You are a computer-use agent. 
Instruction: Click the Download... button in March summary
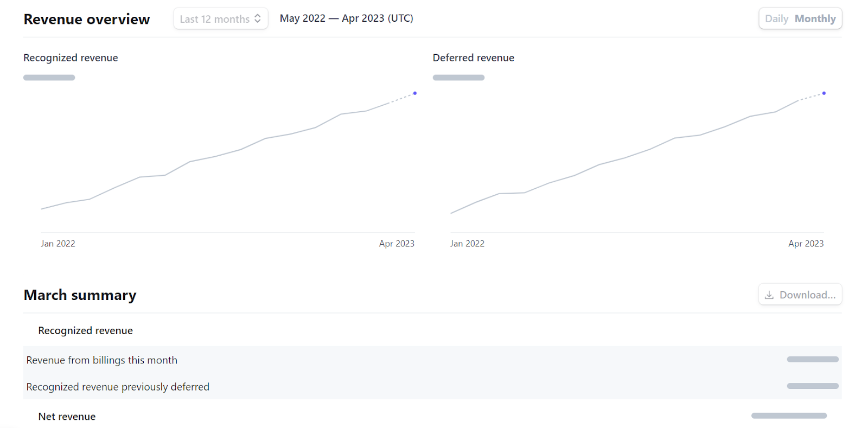point(800,295)
